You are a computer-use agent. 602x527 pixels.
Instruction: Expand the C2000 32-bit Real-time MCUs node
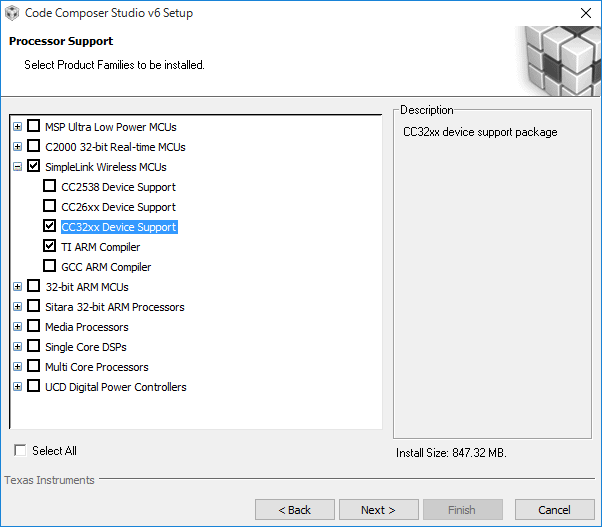[17, 146]
